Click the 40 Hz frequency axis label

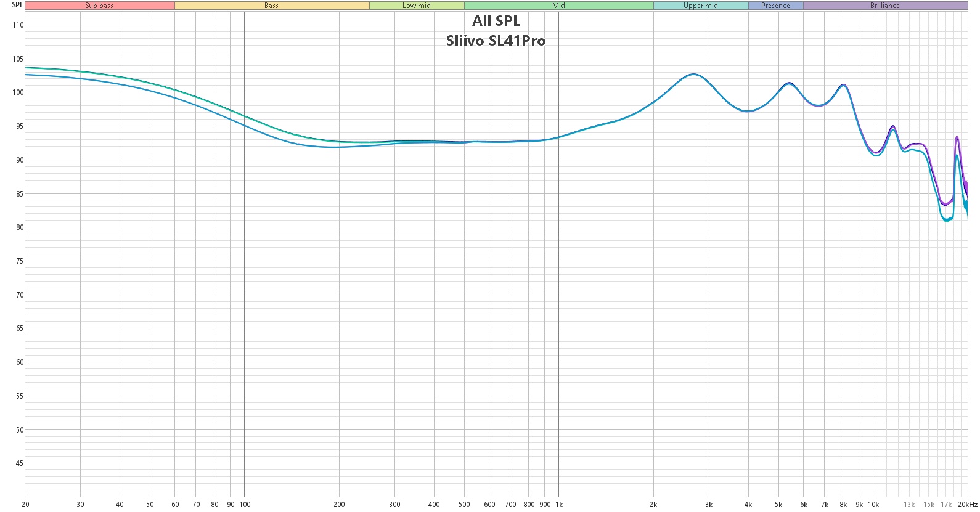tap(120, 505)
